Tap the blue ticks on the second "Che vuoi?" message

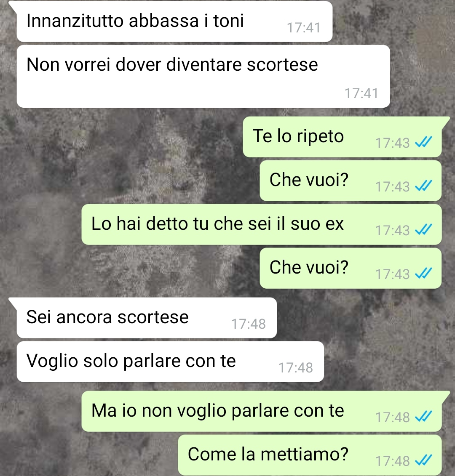coord(423,273)
